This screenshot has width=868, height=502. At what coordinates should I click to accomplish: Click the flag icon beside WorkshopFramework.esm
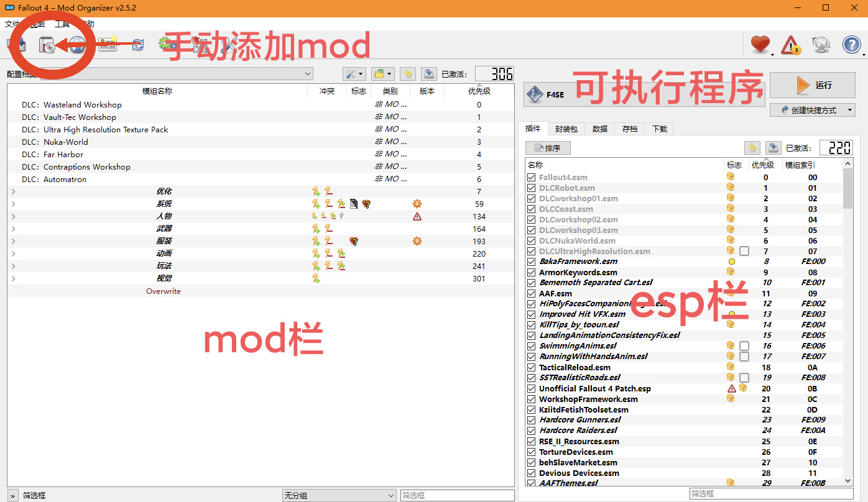731,399
